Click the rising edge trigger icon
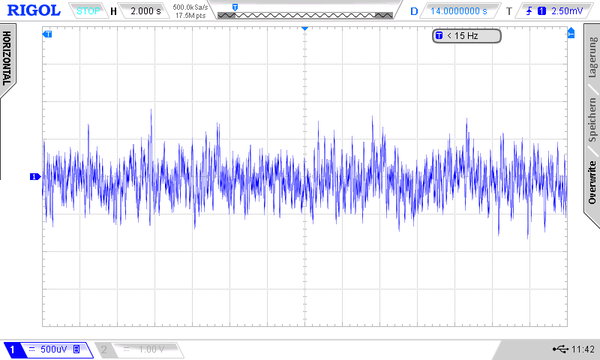This screenshot has width=600, height=360. click(529, 11)
